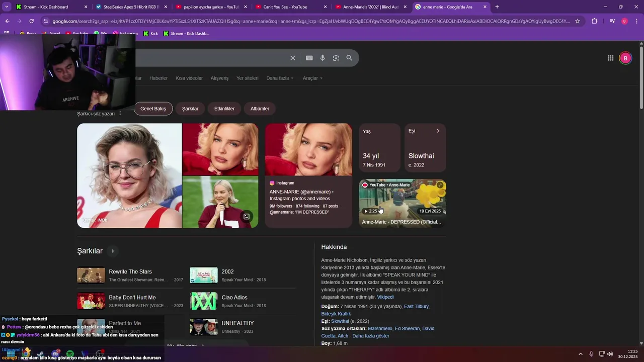Switch to the Alışveriş tab
This screenshot has height=362, width=644.
point(219,78)
